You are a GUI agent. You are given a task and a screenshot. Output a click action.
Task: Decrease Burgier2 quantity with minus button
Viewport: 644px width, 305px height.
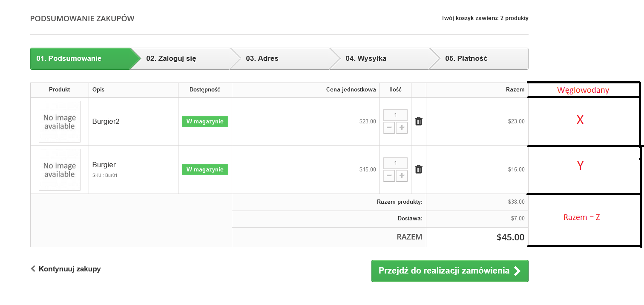click(x=389, y=128)
